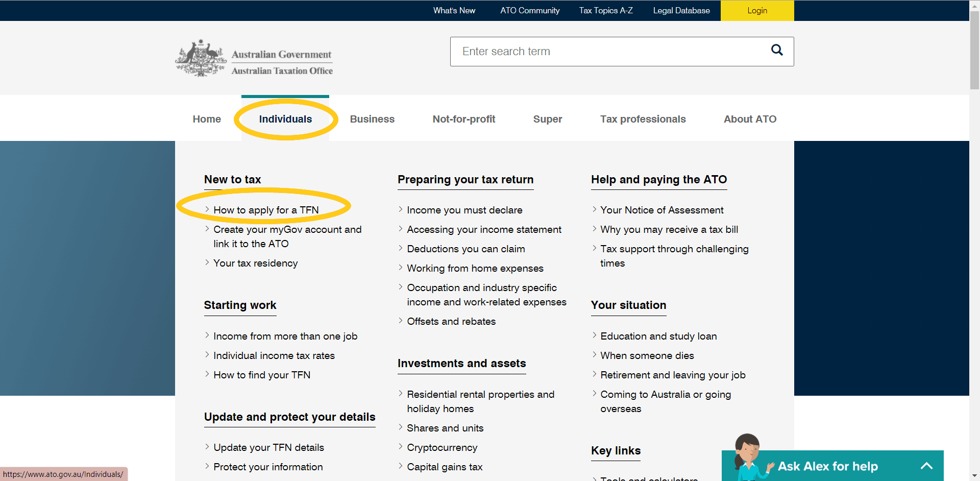
Task: Open Help and paying the ATO heading
Action: pos(659,180)
